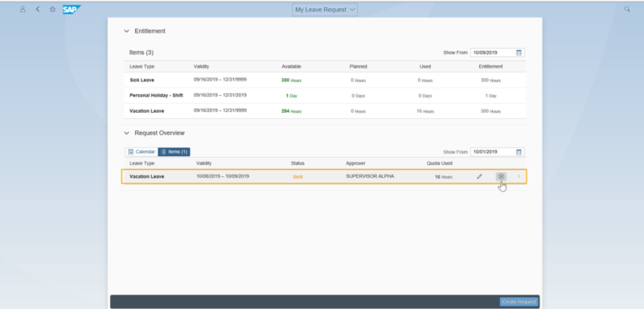Click the Quota Used column header
The width and height of the screenshot is (644, 309).
pyautogui.click(x=440, y=163)
